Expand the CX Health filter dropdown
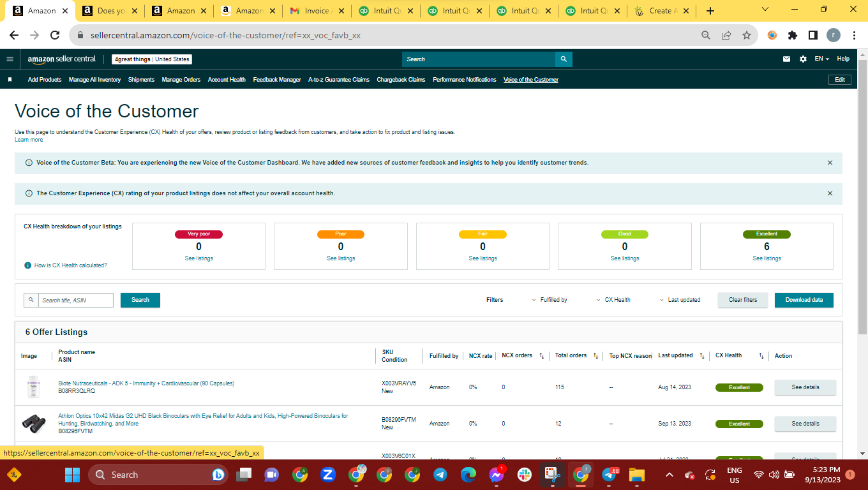The image size is (868, 490). (613, 300)
